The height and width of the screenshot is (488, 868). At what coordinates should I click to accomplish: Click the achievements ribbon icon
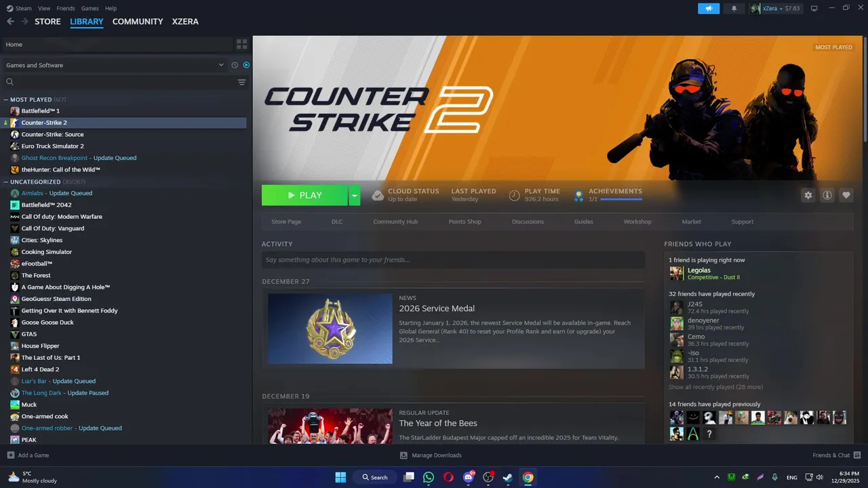(x=578, y=195)
